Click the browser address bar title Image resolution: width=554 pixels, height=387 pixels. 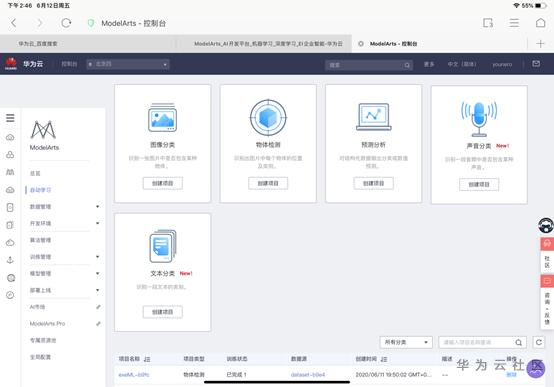coord(134,23)
